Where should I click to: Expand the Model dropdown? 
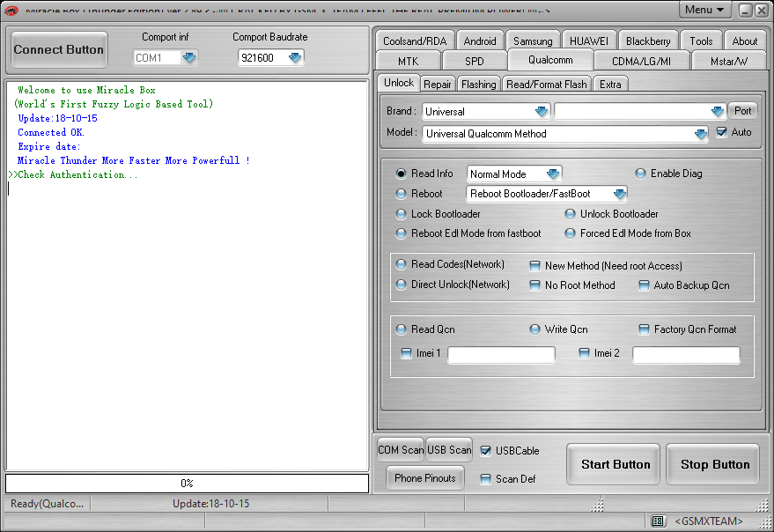pos(700,134)
